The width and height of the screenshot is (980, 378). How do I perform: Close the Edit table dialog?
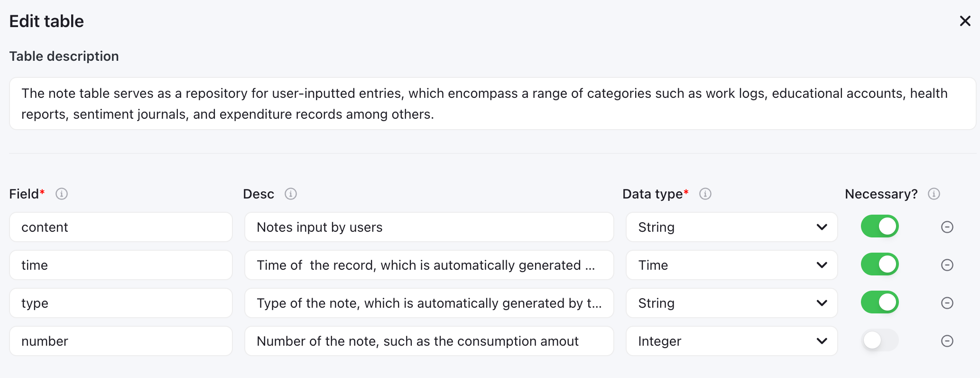click(x=965, y=21)
